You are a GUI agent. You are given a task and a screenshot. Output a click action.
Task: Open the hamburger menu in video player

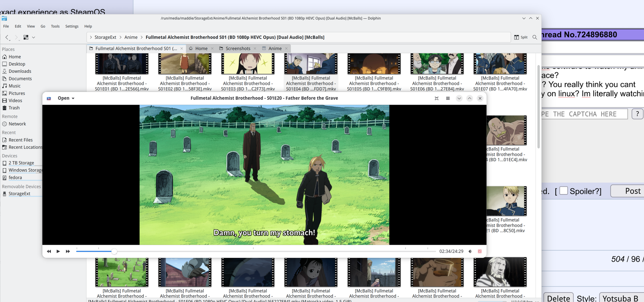click(x=448, y=98)
